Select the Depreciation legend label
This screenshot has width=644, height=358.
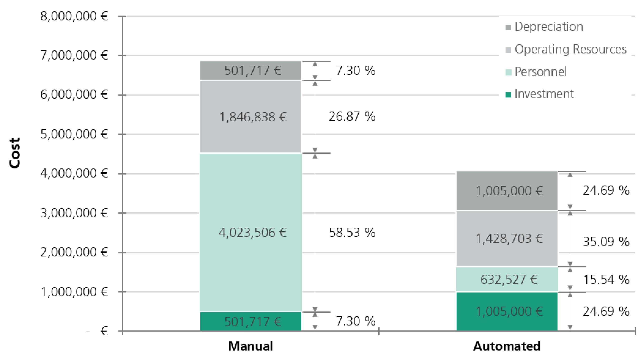click(x=549, y=27)
